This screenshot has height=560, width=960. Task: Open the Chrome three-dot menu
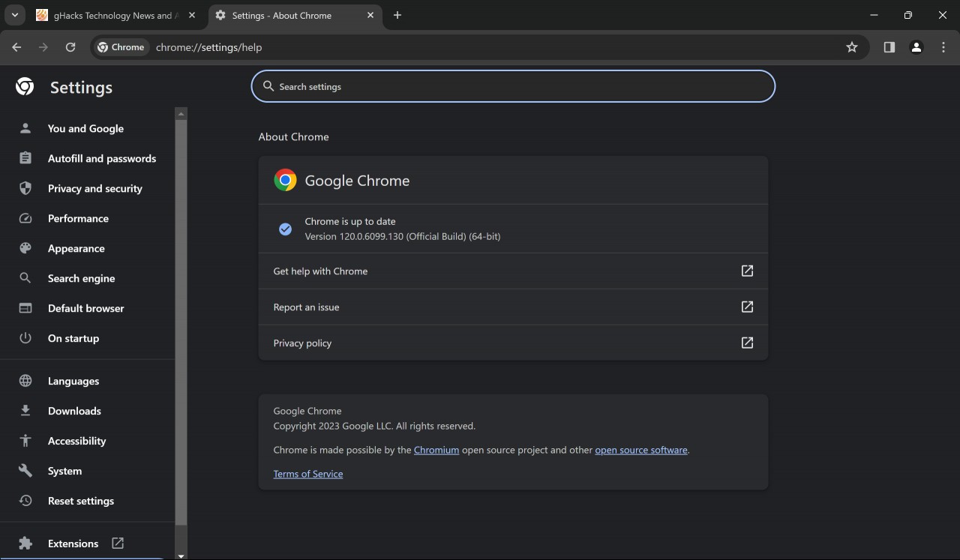[x=943, y=47]
